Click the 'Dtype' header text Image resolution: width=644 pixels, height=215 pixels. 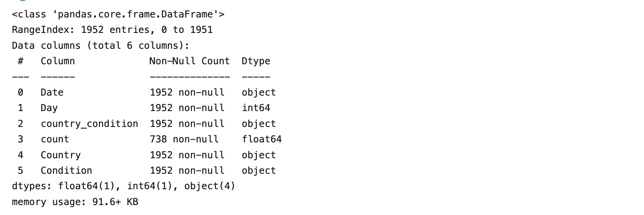[x=256, y=61]
